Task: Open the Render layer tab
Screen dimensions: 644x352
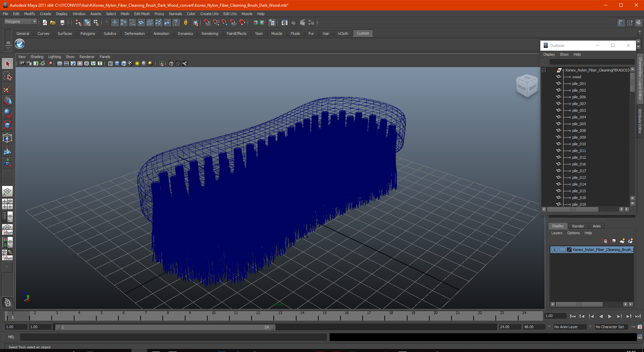Action: pyautogui.click(x=578, y=226)
